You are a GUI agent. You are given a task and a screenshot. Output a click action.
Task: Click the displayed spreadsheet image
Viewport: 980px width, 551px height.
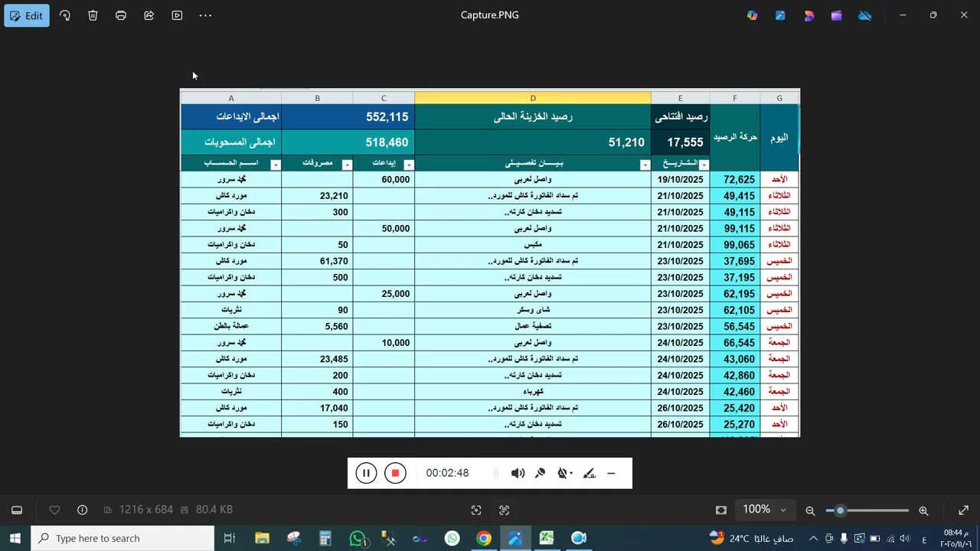tap(490, 263)
